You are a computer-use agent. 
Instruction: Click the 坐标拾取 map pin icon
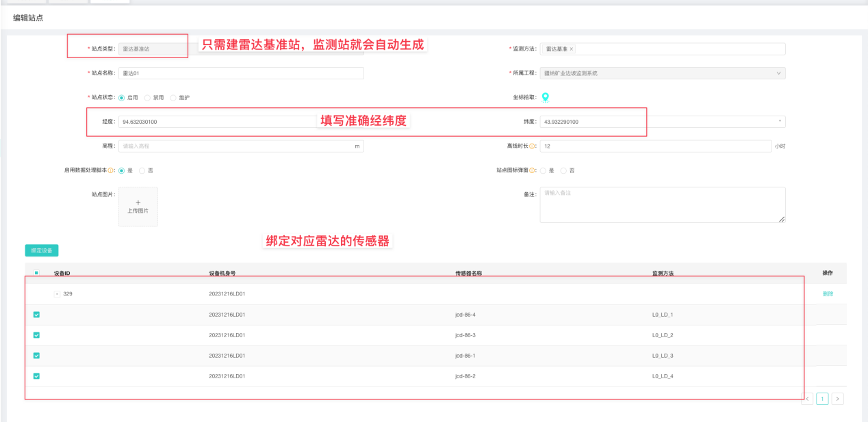[546, 97]
